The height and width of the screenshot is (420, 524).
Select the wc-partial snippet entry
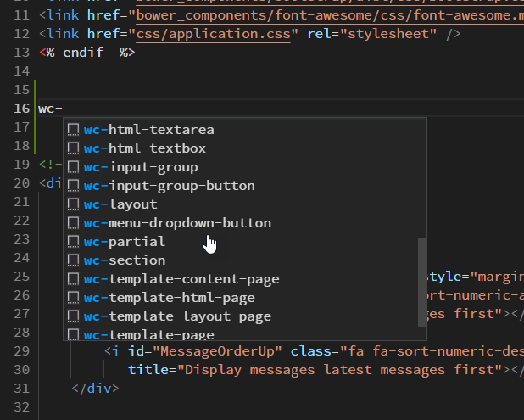tap(241, 242)
